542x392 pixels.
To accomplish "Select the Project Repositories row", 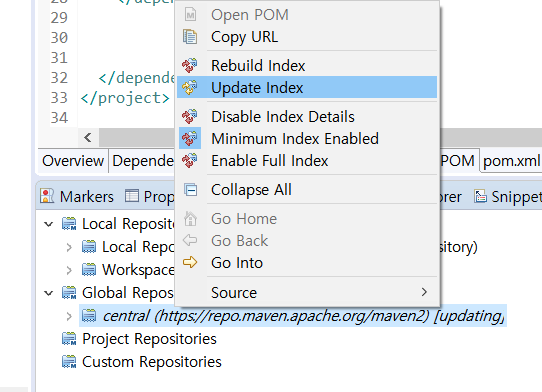I will click(x=149, y=339).
